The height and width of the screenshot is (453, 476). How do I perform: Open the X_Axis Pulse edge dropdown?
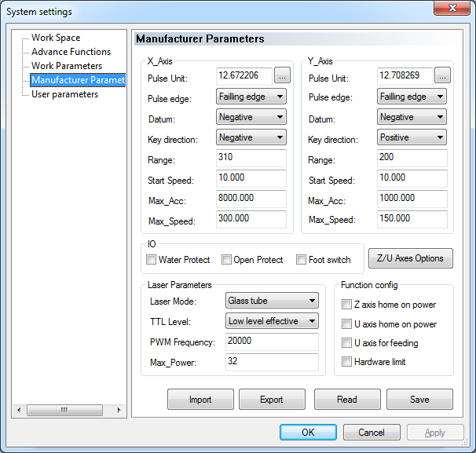pos(251,97)
